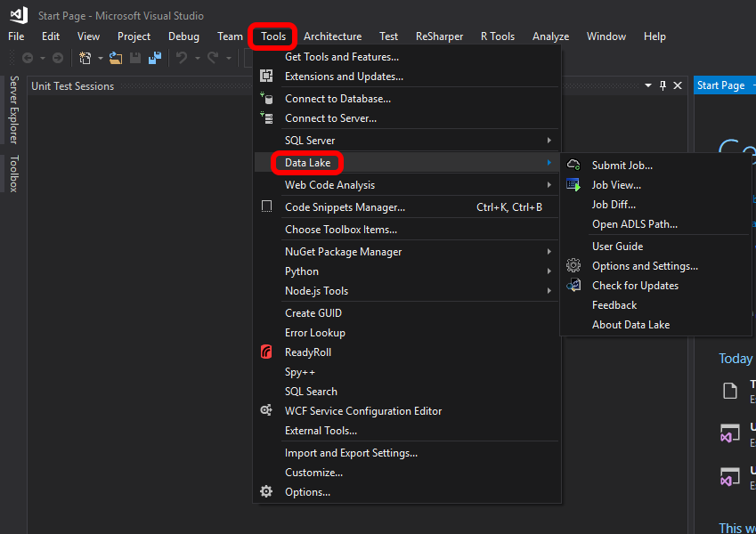Image resolution: width=756 pixels, height=534 pixels.
Task: Click the WCF Service Configuration Editor icon
Action: pos(266,410)
